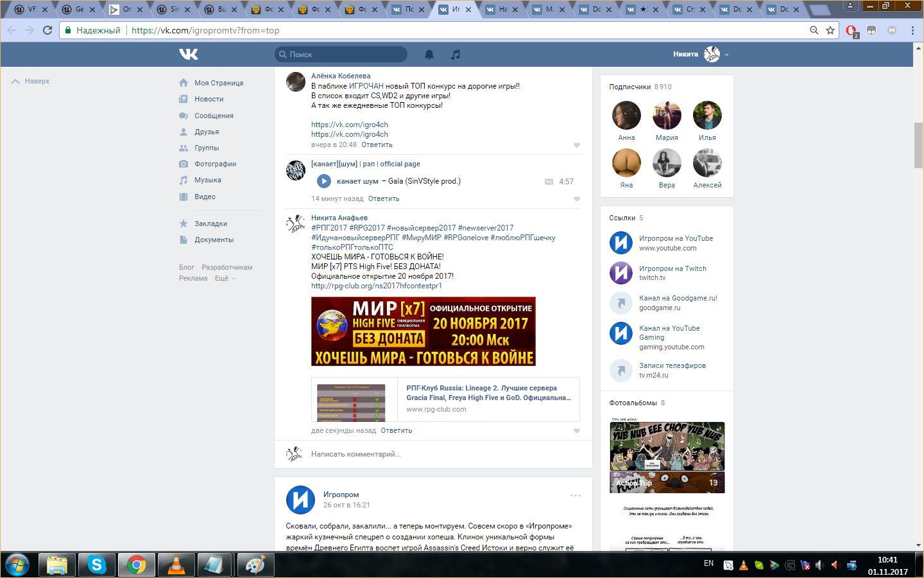The height and width of the screenshot is (578, 924).
Task: Click the '#РПГ2017' hashtag
Action: pos(329,228)
